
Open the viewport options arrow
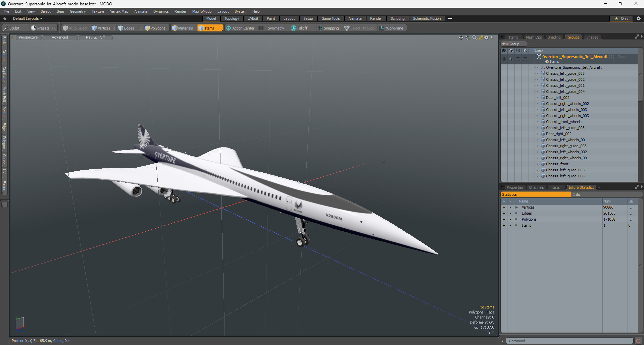tap(492, 38)
